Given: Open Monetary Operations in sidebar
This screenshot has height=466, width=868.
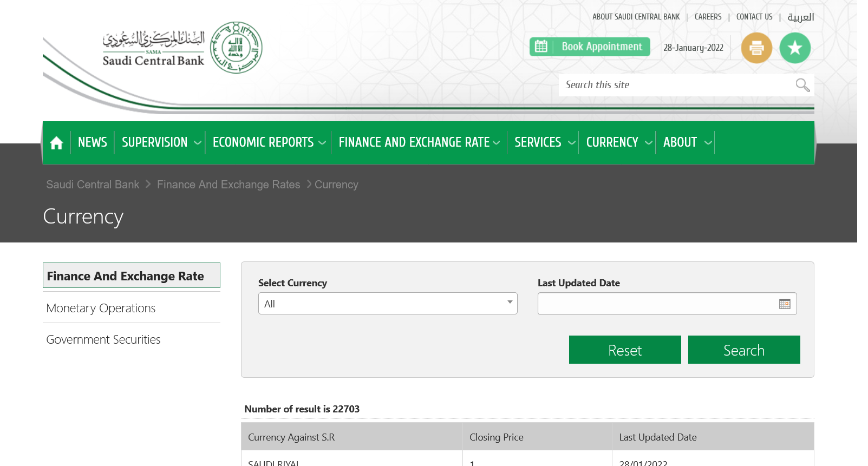Looking at the screenshot, I should pyautogui.click(x=101, y=309).
